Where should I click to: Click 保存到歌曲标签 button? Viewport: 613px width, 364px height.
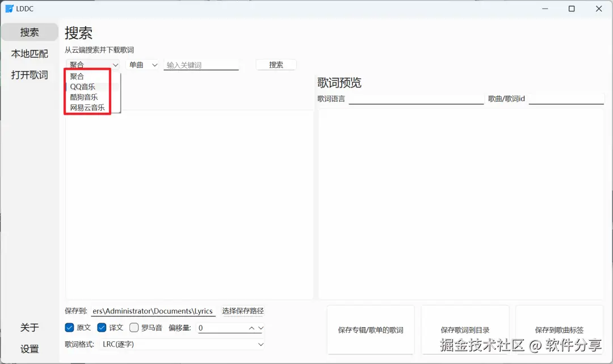[560, 330]
